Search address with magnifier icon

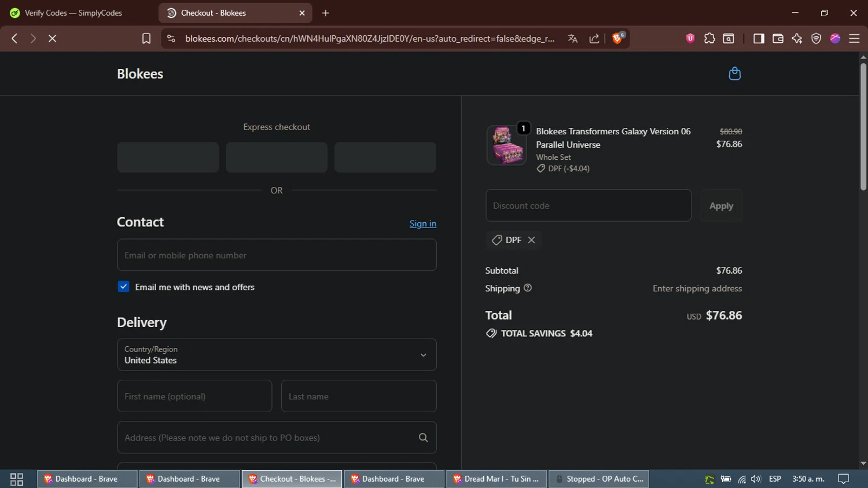coord(423,438)
